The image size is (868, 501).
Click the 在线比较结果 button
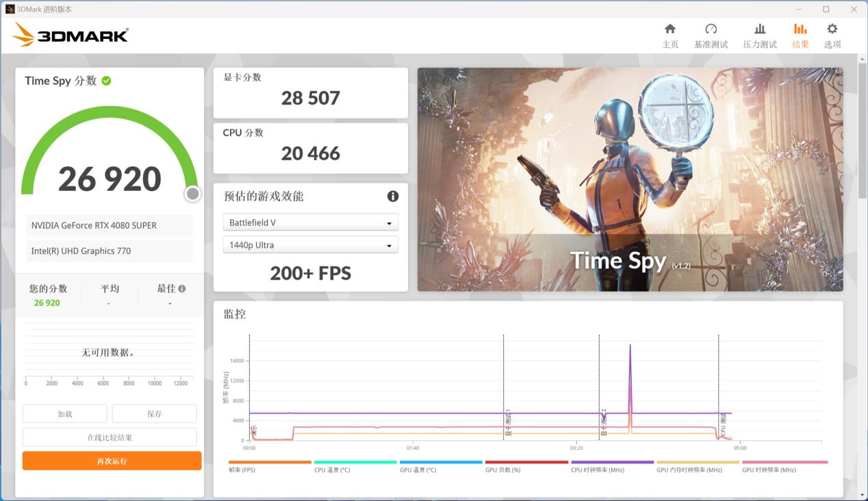[x=110, y=437]
